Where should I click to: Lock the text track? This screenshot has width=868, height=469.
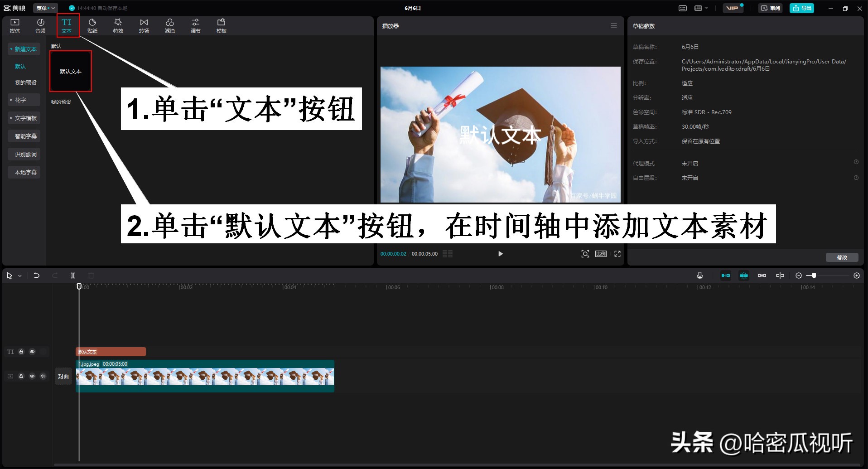point(21,352)
